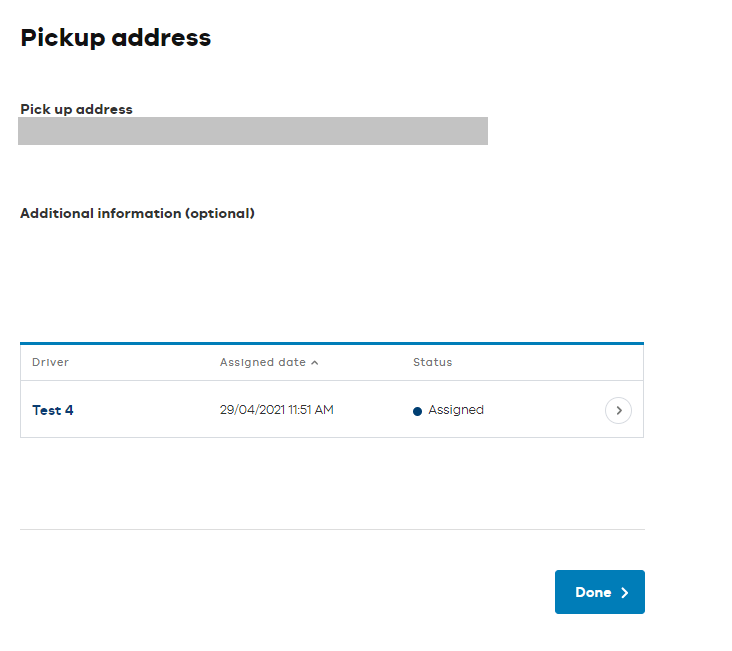Sort table by Assigned date column
The image size is (732, 651).
click(269, 362)
